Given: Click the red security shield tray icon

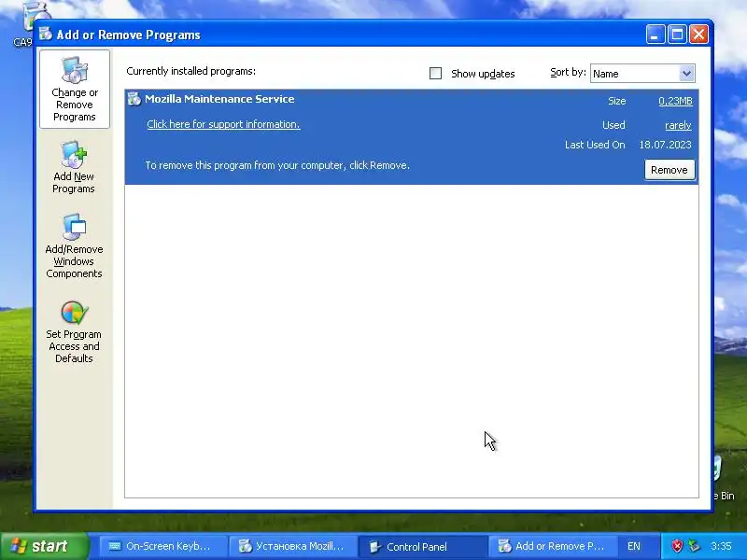Looking at the screenshot, I should pos(677,546).
